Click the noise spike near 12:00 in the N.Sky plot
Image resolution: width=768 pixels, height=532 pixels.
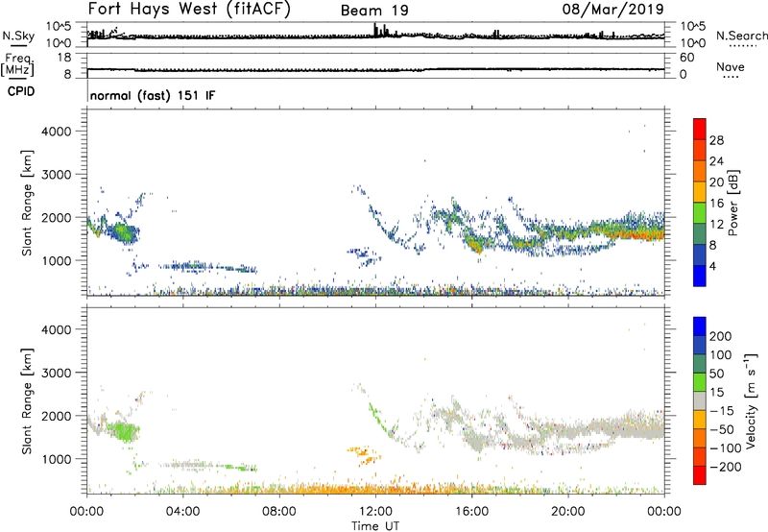pyautogui.click(x=375, y=30)
